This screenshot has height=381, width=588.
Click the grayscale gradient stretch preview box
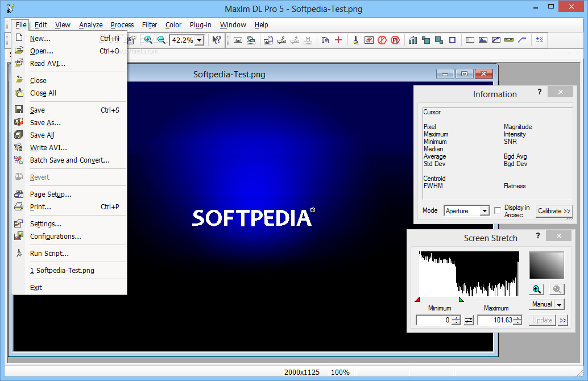pyautogui.click(x=546, y=265)
